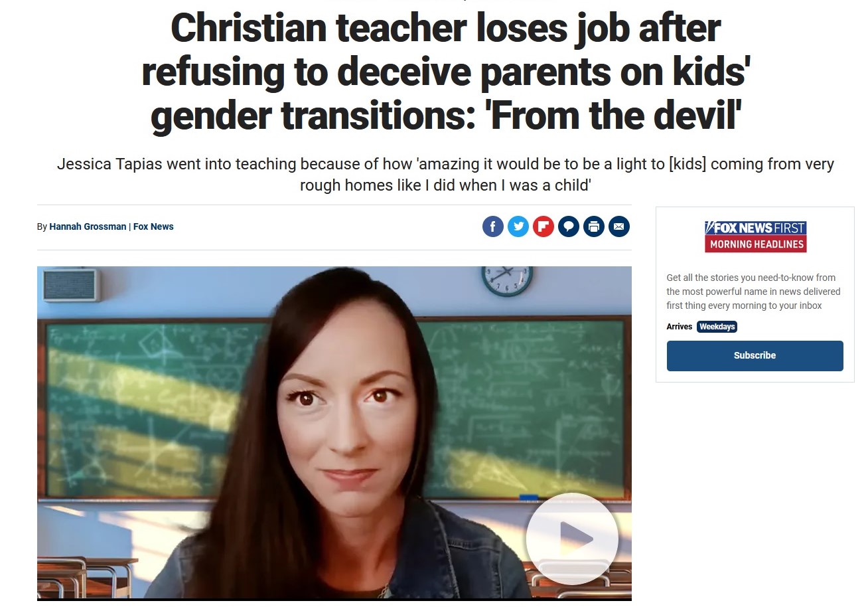Image resolution: width=868 pixels, height=607 pixels.
Task: Subscribe to Morning Headlines newsletter
Action: point(755,355)
